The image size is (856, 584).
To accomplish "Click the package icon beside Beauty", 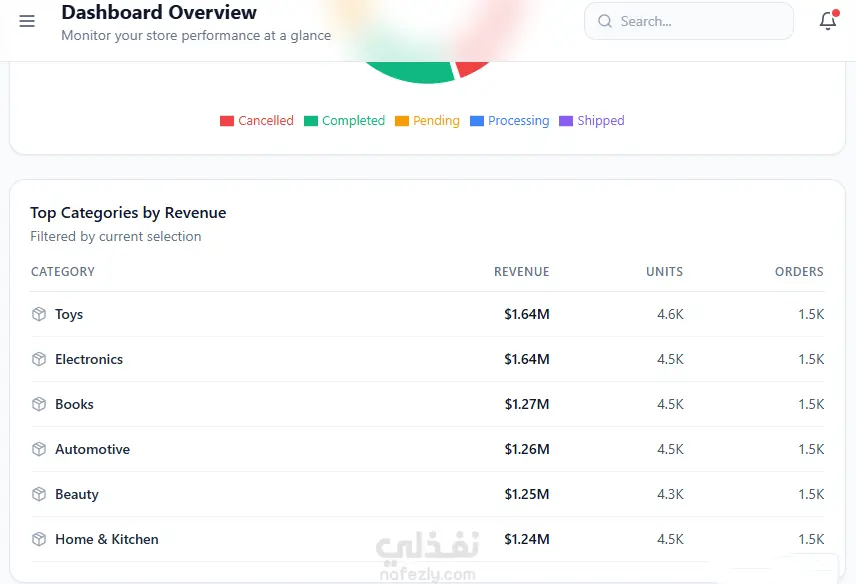I will (39, 494).
